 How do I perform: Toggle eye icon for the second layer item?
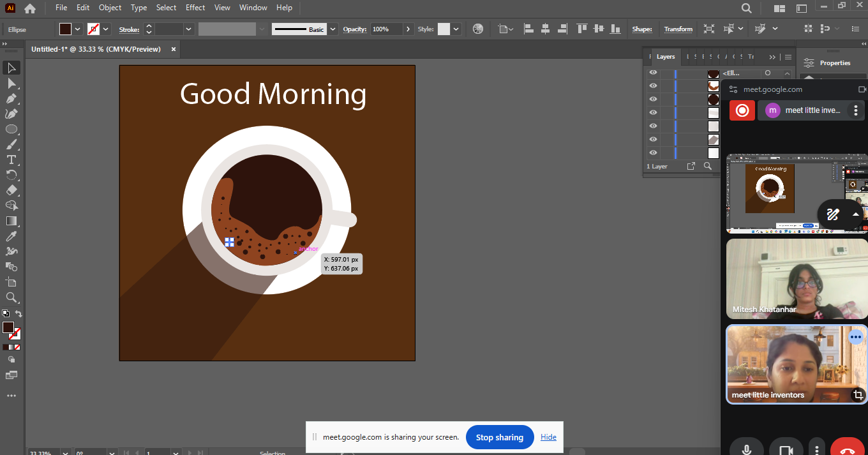[653, 86]
